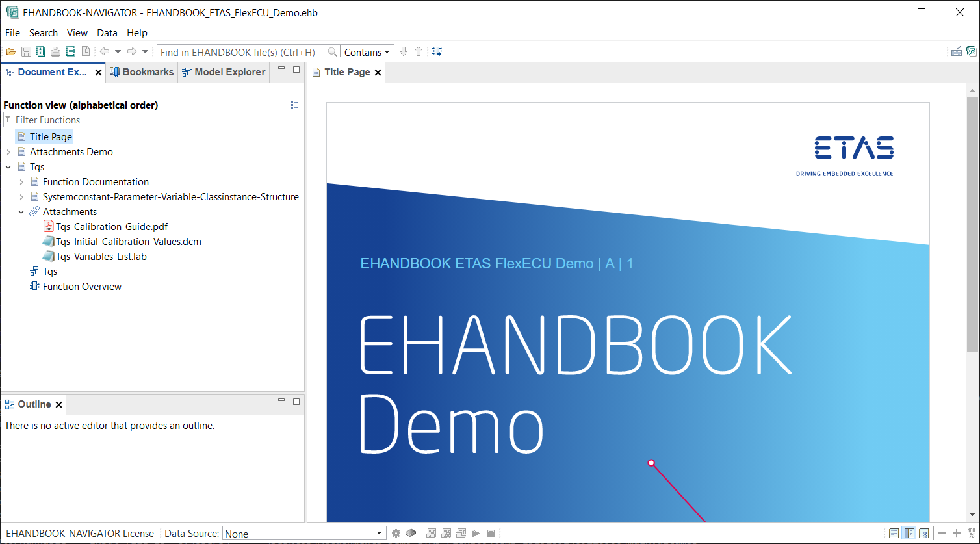
Task: Click the back navigation arrow
Action: point(105,51)
